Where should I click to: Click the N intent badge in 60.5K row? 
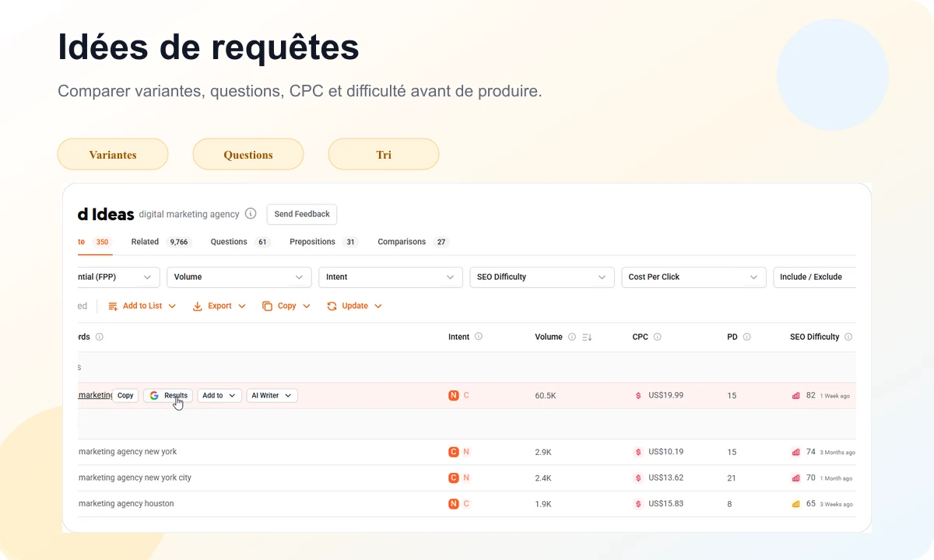[x=454, y=396]
